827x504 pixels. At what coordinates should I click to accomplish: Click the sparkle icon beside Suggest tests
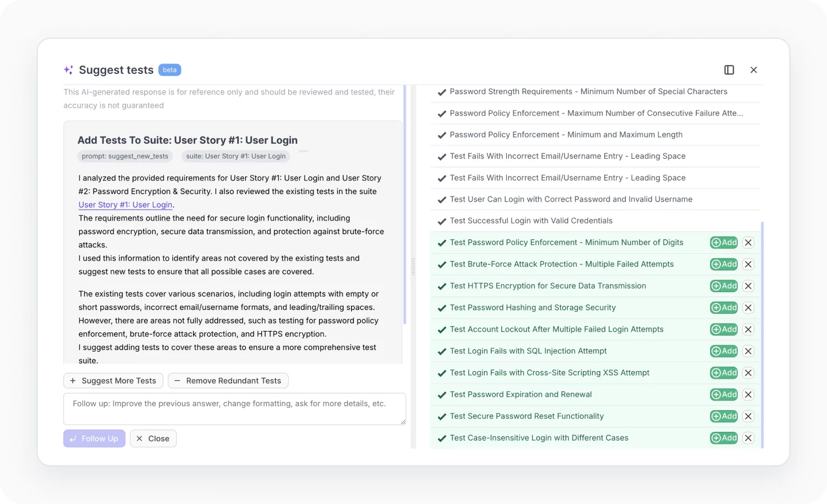click(x=69, y=70)
